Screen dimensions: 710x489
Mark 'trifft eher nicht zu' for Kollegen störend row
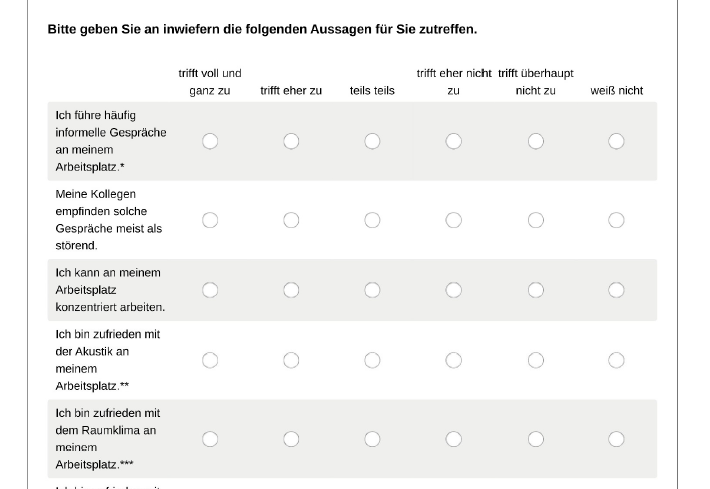[x=454, y=220]
